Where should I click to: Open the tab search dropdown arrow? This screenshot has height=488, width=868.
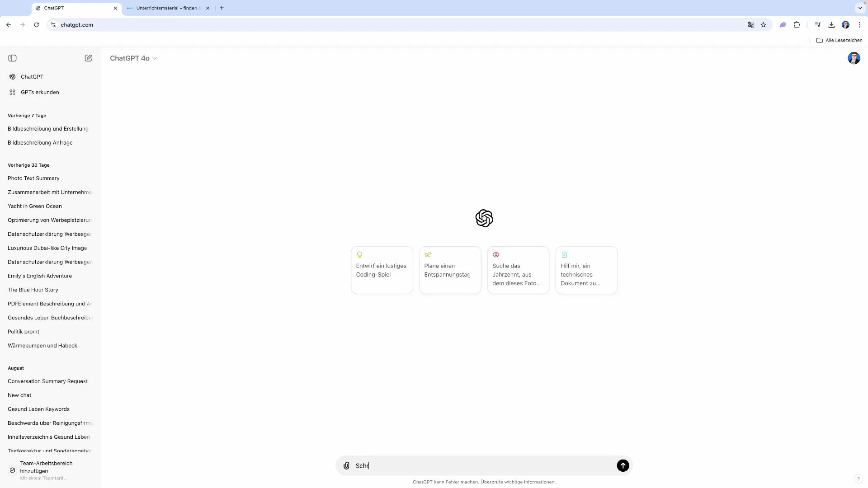860,8
